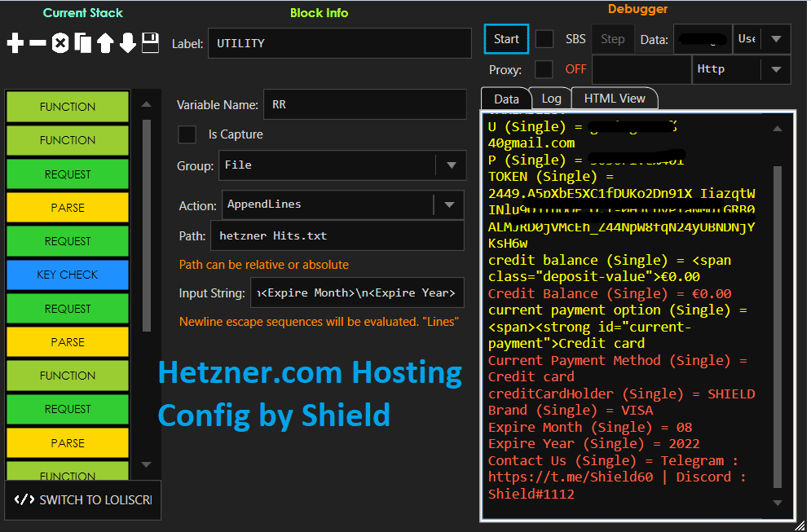
Task: Add a new block with the plus icon
Action: click(15, 43)
